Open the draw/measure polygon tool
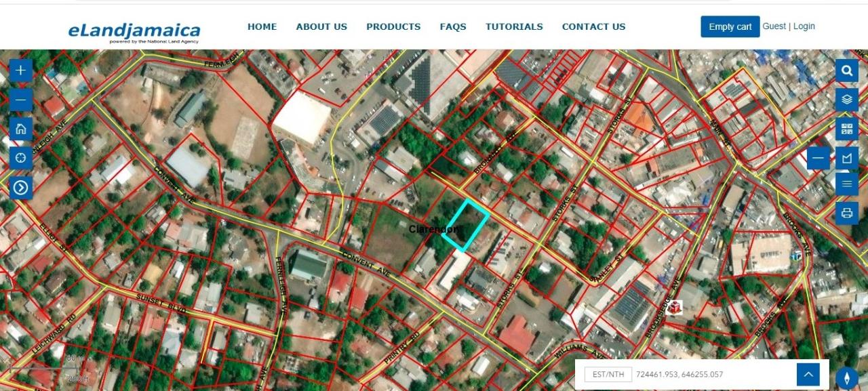The height and width of the screenshot is (391, 868). [846, 159]
